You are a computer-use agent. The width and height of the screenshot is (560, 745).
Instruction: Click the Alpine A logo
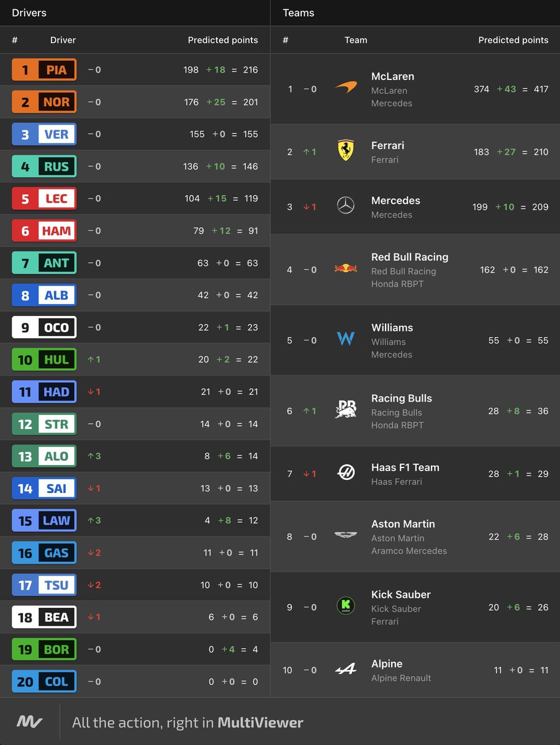click(346, 669)
